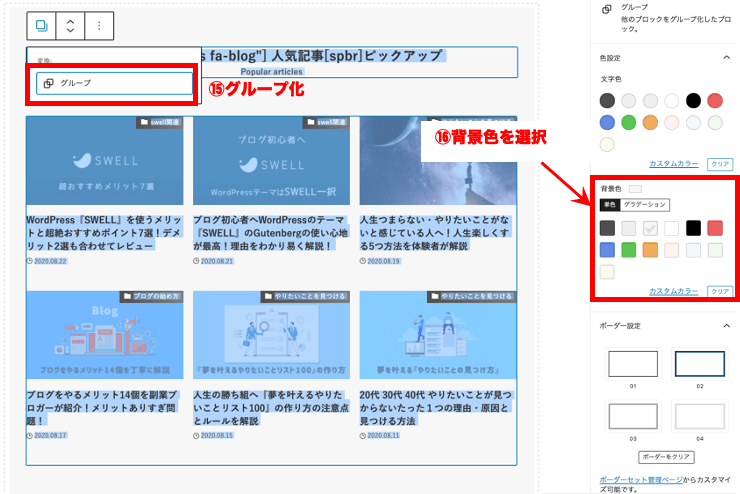Choose the cream background color swatch
Image resolution: width=740 pixels, height=494 pixels.
pos(607,272)
